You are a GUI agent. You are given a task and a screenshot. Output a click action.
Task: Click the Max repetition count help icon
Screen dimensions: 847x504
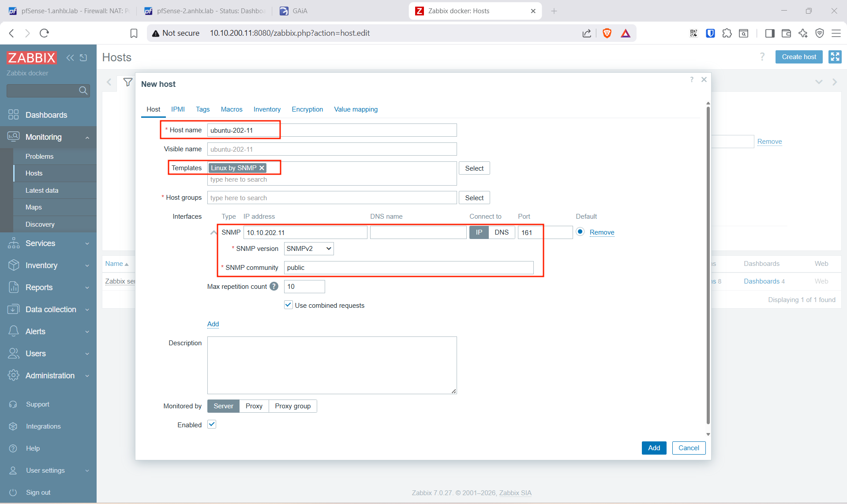click(274, 287)
